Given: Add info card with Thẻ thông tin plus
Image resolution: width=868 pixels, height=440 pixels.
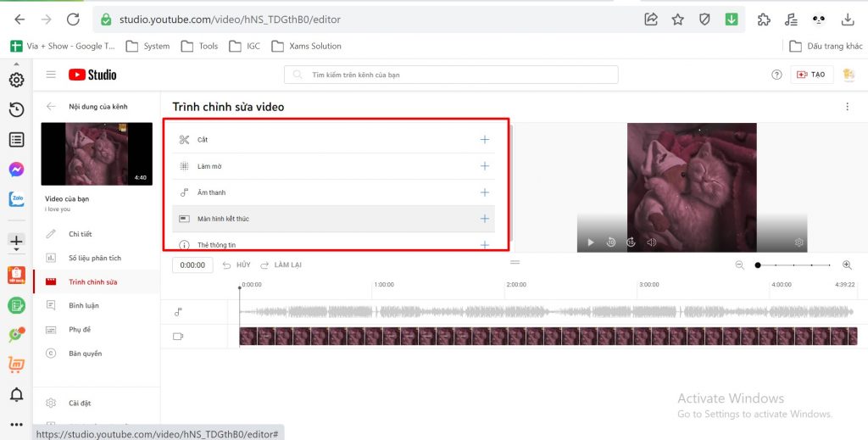Looking at the screenshot, I should 484,245.
